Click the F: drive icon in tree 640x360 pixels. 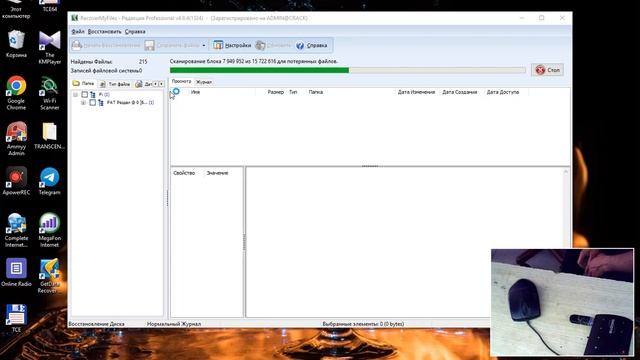click(x=93, y=94)
